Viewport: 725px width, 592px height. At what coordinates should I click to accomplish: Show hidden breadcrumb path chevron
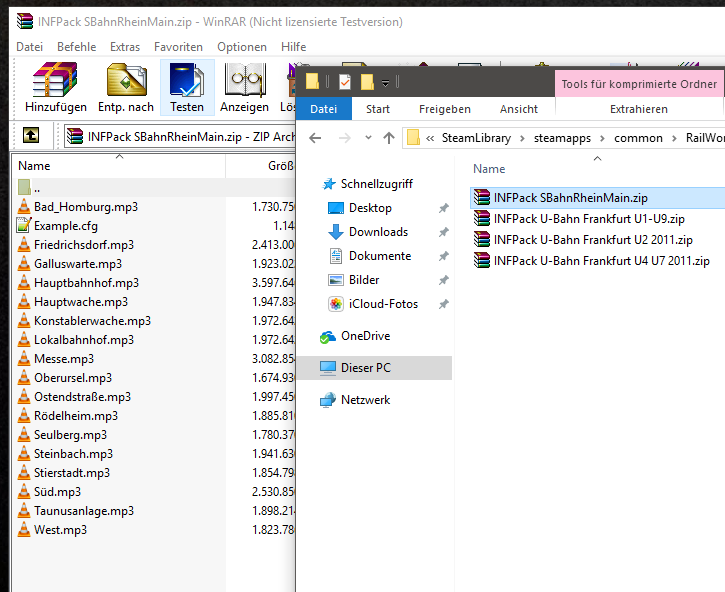click(x=430, y=138)
